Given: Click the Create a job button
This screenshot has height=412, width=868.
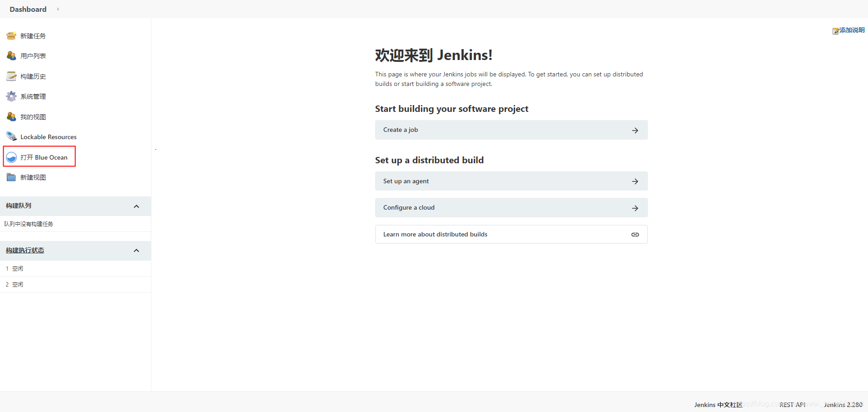Looking at the screenshot, I should point(511,130).
